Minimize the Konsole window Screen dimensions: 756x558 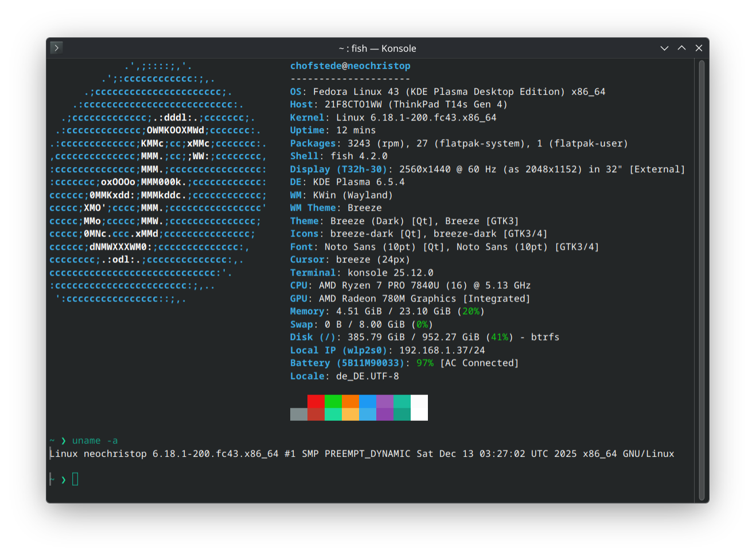(664, 48)
